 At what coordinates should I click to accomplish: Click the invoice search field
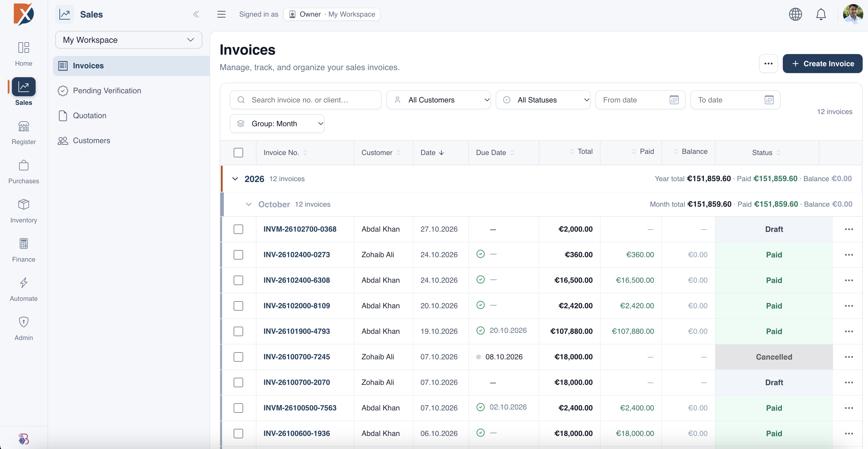(306, 100)
